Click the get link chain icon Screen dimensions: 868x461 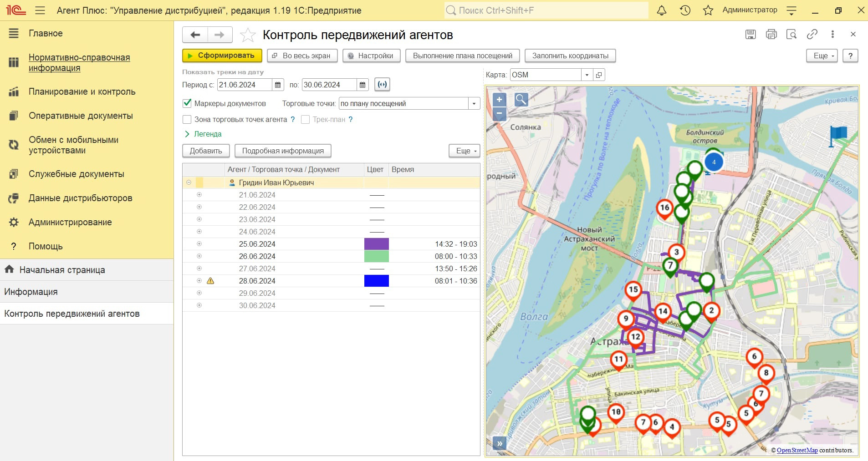point(812,35)
